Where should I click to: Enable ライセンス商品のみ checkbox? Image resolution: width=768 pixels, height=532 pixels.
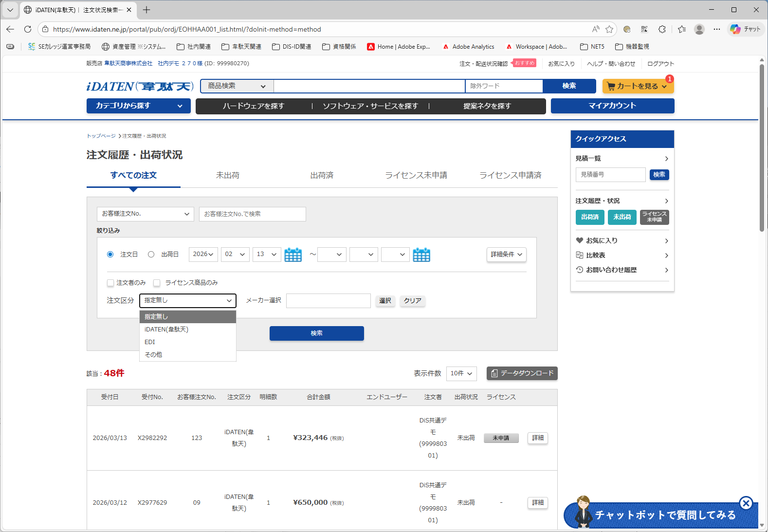tap(157, 283)
